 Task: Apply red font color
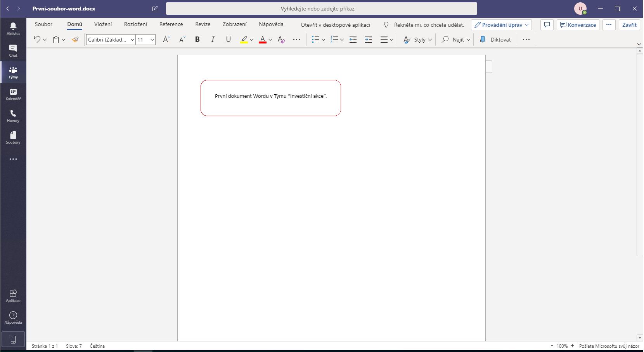point(263,39)
